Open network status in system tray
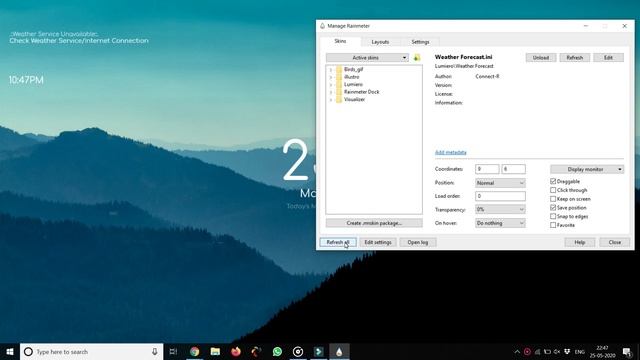 coord(537,351)
